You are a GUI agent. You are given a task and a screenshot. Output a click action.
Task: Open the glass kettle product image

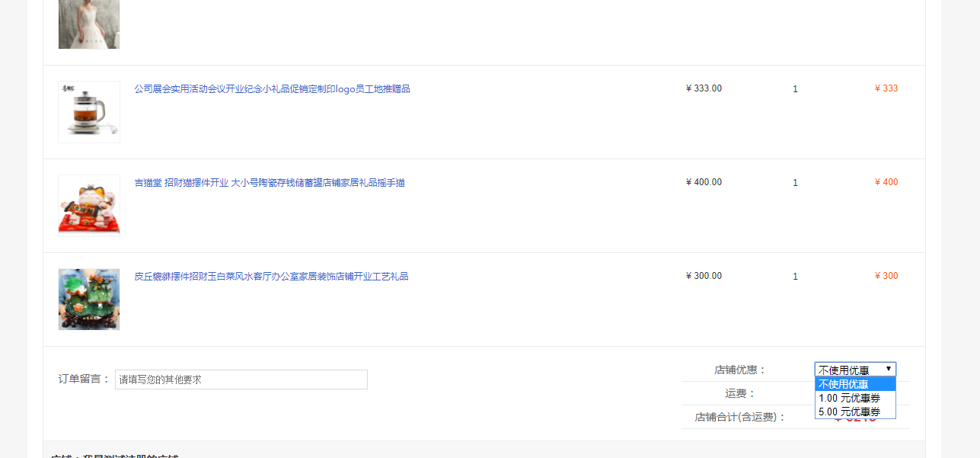89,112
